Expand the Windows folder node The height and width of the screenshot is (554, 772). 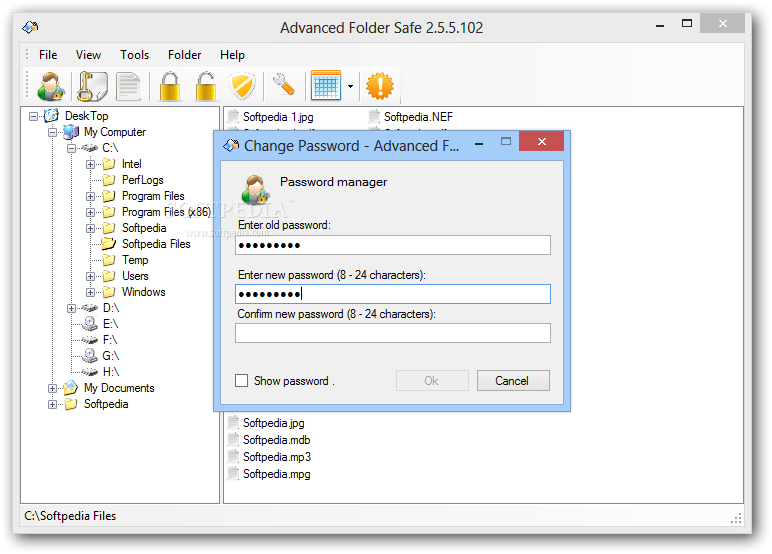point(91,292)
